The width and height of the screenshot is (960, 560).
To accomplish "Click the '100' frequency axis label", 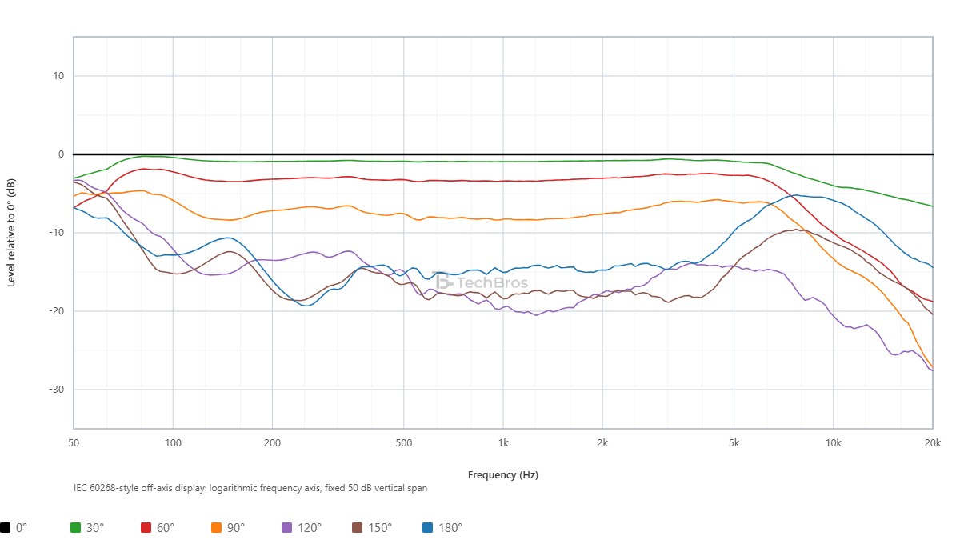I will (x=173, y=442).
